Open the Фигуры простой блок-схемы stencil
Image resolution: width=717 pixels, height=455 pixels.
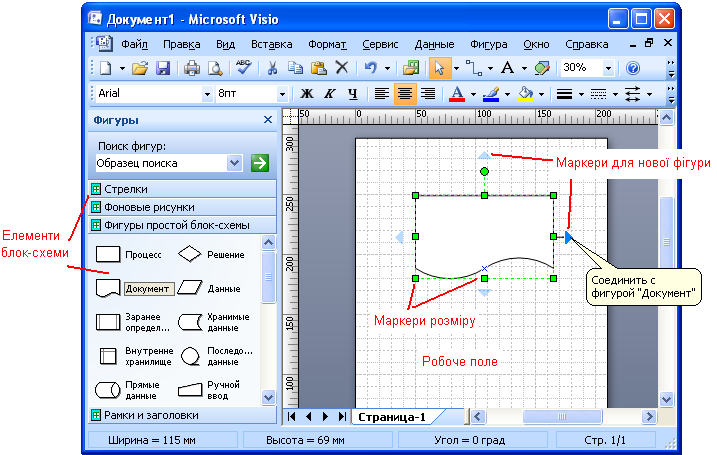(x=182, y=225)
